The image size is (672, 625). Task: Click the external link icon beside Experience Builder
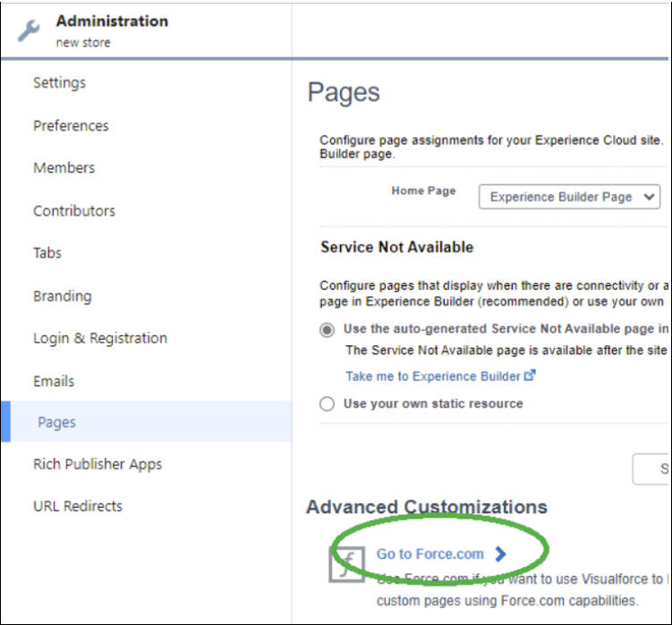530,376
